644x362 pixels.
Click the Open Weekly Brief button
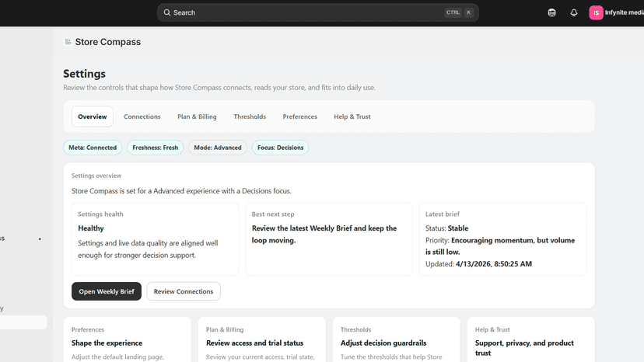(x=107, y=291)
